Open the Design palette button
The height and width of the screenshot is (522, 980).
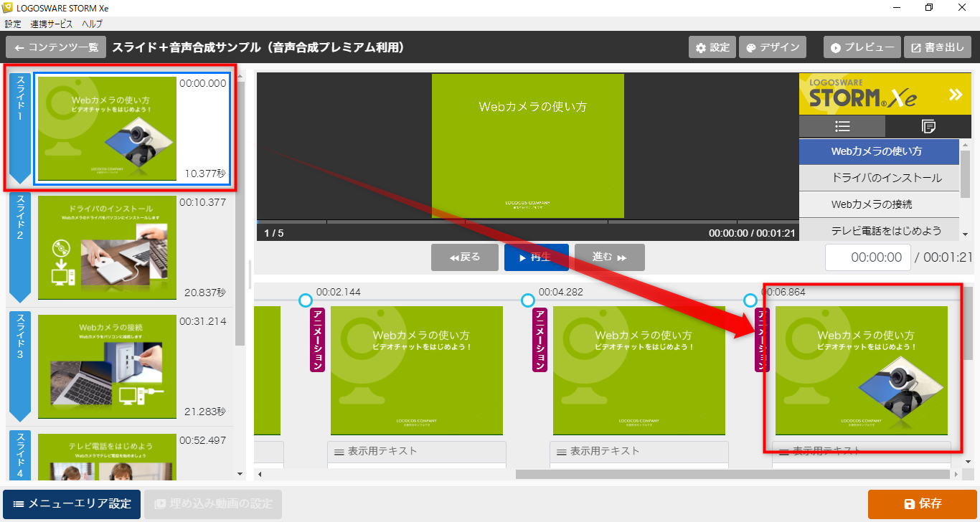tap(773, 48)
